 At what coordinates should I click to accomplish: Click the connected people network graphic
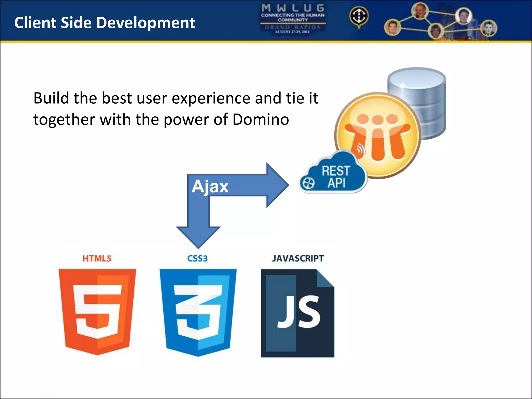pos(441,21)
